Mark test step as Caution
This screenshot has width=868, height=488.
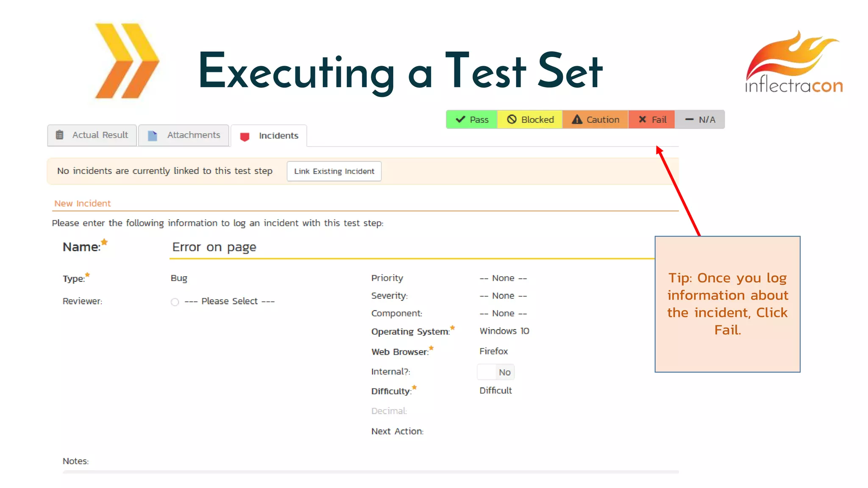[595, 119]
